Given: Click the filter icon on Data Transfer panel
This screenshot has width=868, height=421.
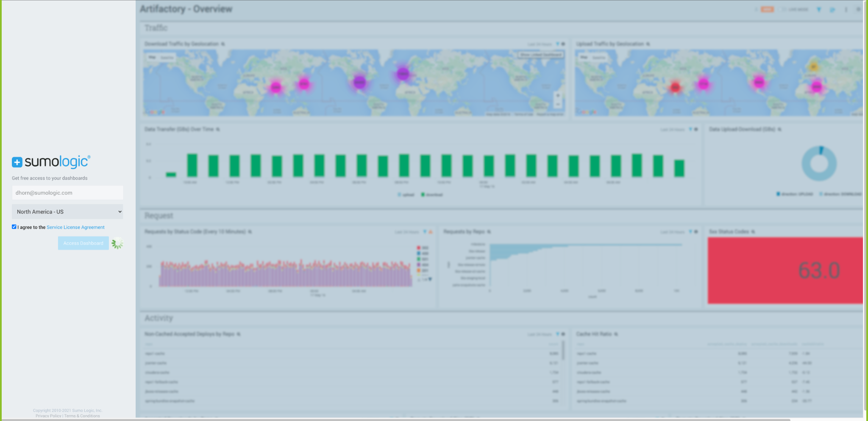Looking at the screenshot, I should point(690,129).
